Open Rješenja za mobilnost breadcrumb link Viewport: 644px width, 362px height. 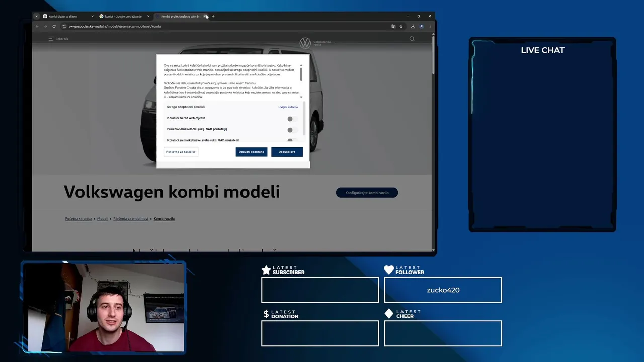tap(131, 219)
